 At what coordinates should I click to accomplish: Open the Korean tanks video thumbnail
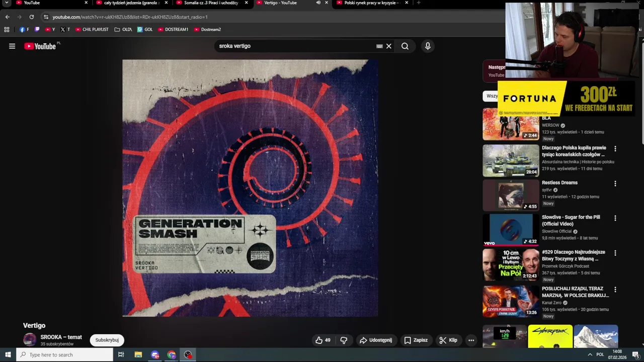[511, 161]
